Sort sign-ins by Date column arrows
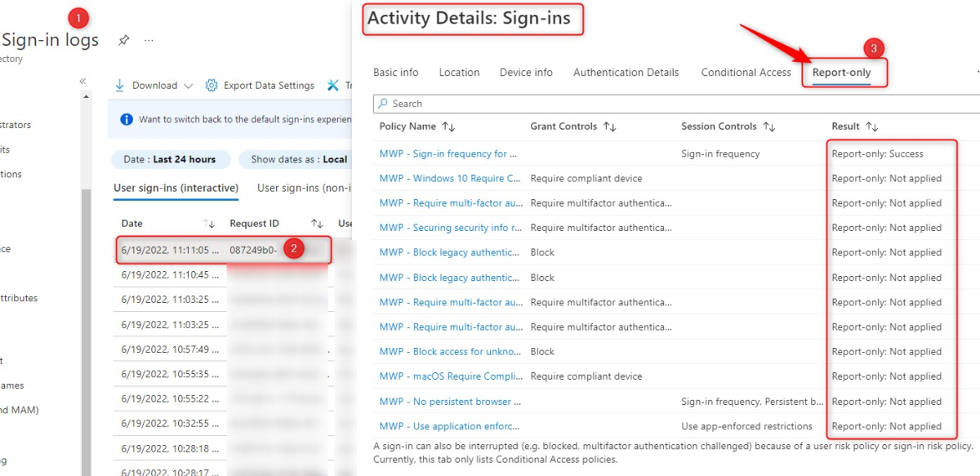Image resolution: width=980 pixels, height=476 pixels. [x=209, y=224]
